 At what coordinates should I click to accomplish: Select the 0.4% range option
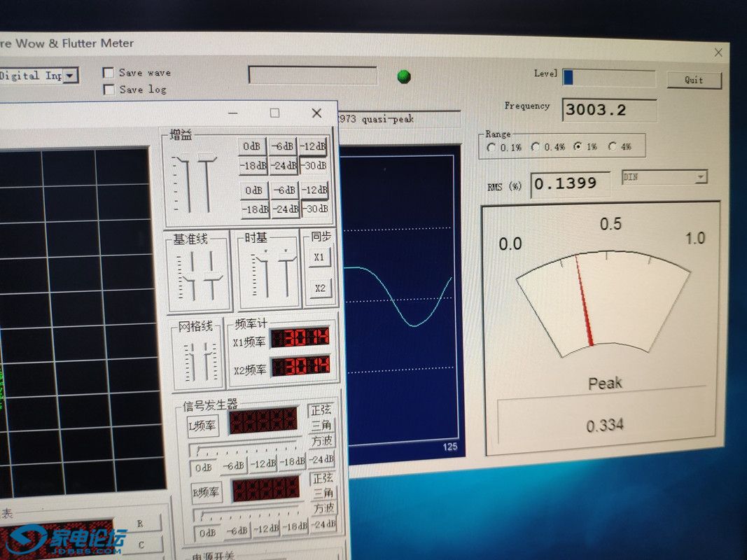[x=536, y=147]
